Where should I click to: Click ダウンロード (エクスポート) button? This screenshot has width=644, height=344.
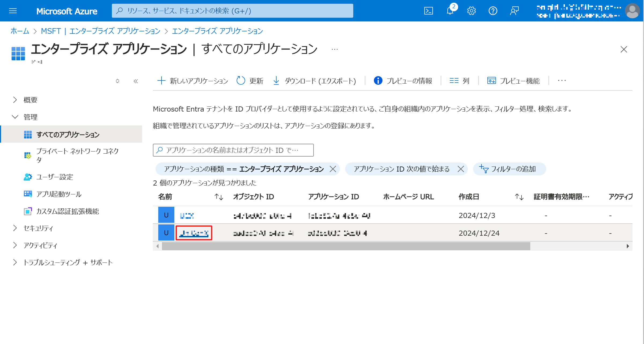click(314, 81)
